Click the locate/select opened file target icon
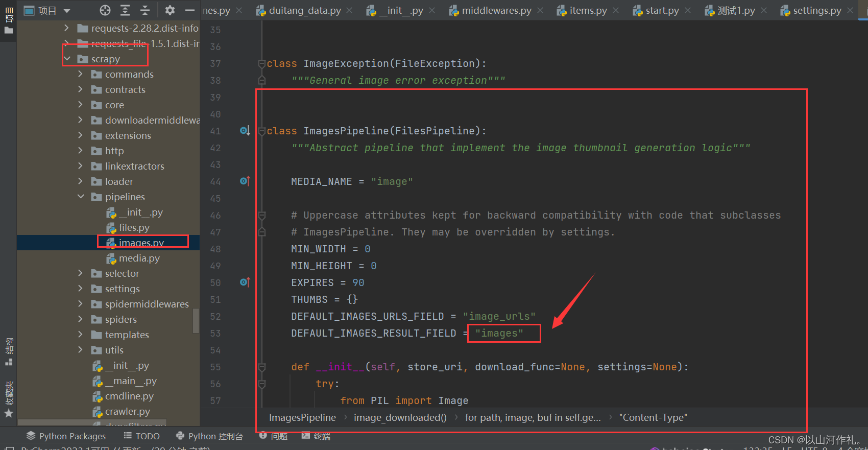Image resolution: width=868 pixels, height=450 pixels. pyautogui.click(x=105, y=10)
